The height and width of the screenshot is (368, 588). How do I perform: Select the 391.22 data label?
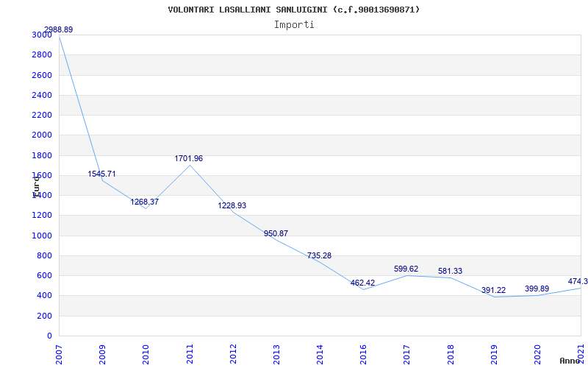click(x=493, y=290)
